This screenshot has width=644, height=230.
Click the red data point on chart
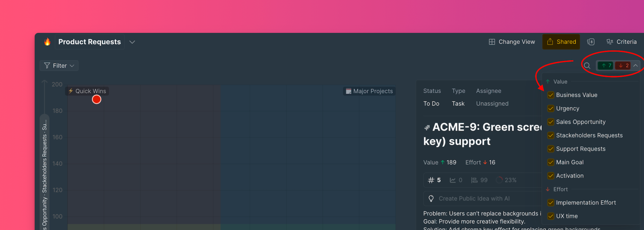click(97, 100)
